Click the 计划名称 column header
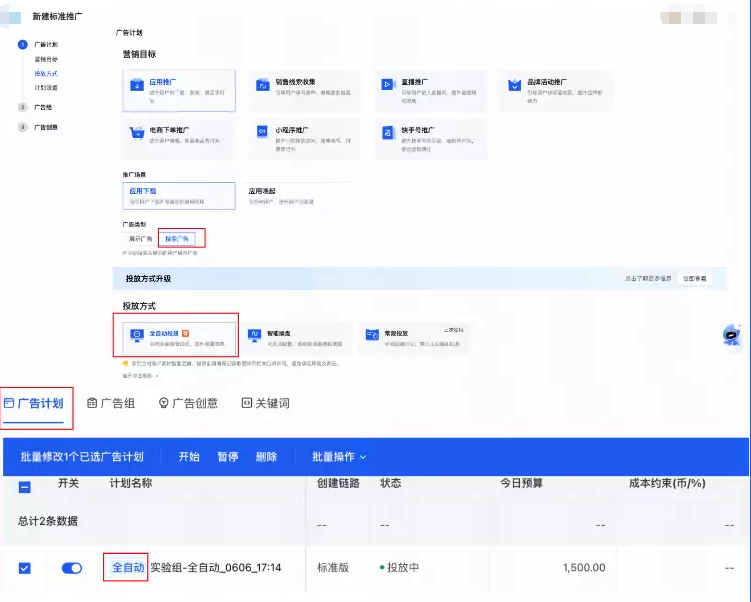Viewport: 751px width, 602px height. (131, 483)
